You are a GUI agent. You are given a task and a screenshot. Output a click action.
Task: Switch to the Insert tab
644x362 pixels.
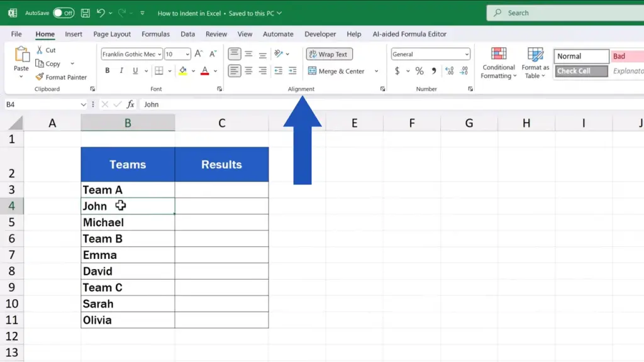[x=74, y=34]
